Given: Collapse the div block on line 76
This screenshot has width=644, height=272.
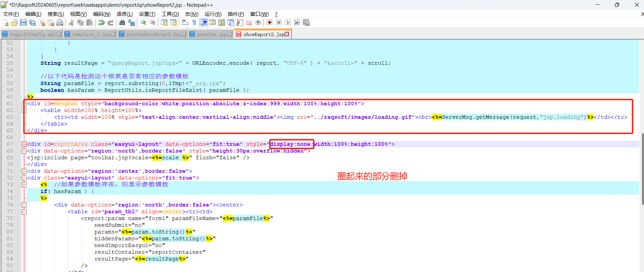Looking at the screenshot, I should point(24,205).
